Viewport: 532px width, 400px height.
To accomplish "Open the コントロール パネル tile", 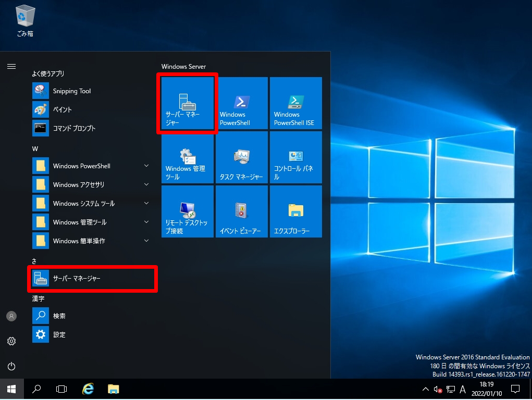I will click(x=296, y=157).
